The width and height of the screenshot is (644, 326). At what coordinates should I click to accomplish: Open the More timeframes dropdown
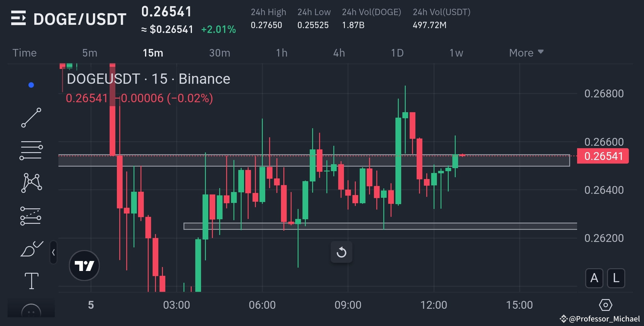click(x=526, y=52)
